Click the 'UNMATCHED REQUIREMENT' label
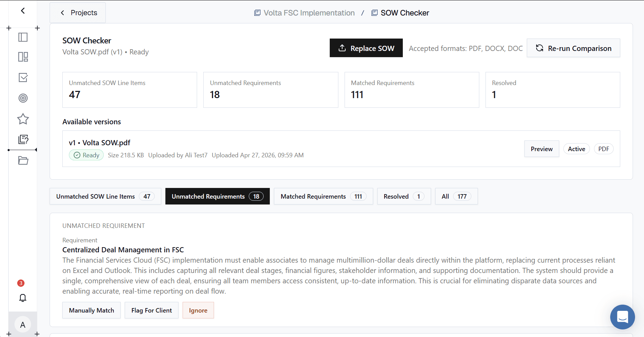 [103, 225]
